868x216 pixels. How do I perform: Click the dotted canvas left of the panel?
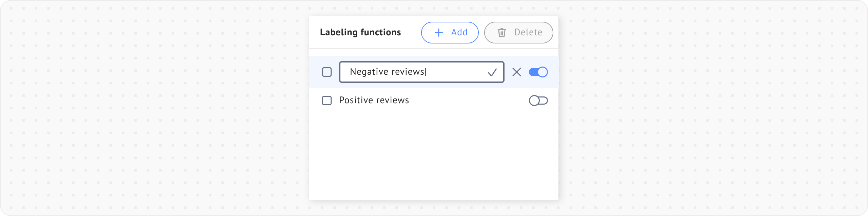coord(153,109)
